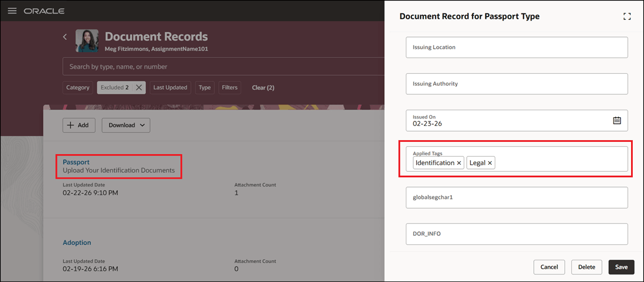Open the Last Updated filter
Screen dimensions: 644x282
[170, 87]
